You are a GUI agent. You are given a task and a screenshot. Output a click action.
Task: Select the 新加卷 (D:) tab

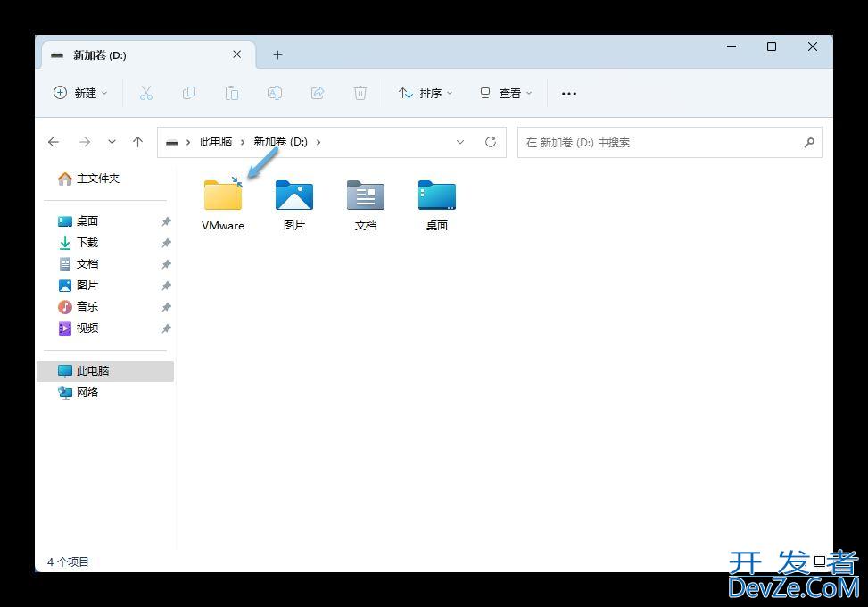[x=148, y=54]
